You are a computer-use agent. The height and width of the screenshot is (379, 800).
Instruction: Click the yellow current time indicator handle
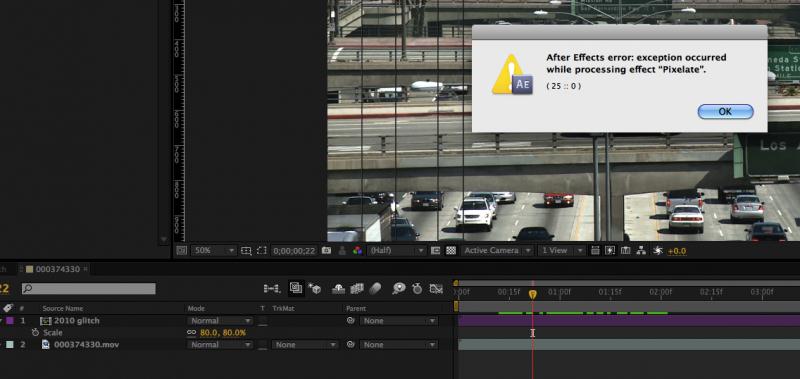[533, 294]
